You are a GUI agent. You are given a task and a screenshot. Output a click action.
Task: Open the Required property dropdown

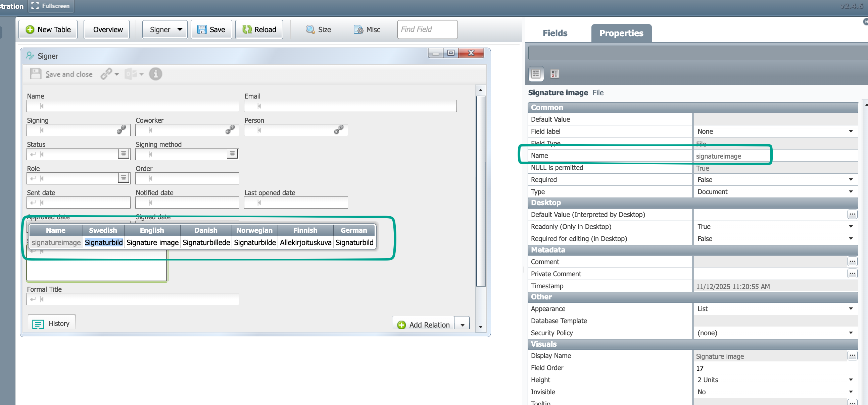pyautogui.click(x=851, y=179)
